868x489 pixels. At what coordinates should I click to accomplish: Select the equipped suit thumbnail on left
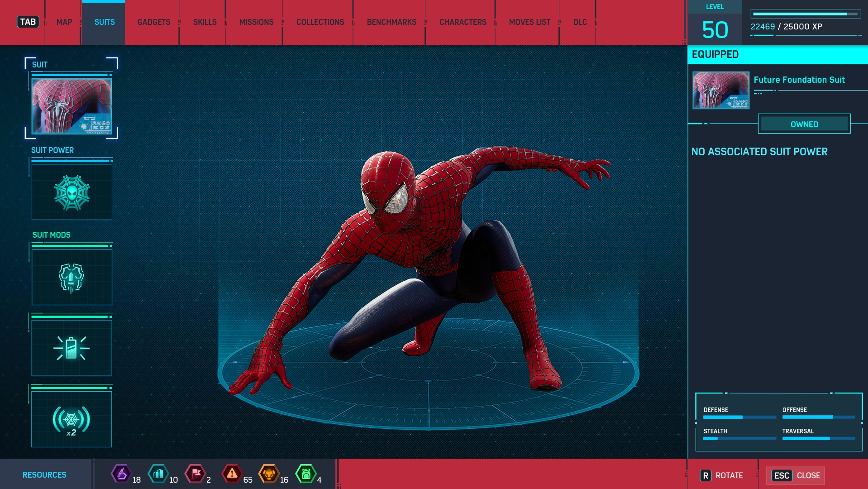(x=72, y=106)
